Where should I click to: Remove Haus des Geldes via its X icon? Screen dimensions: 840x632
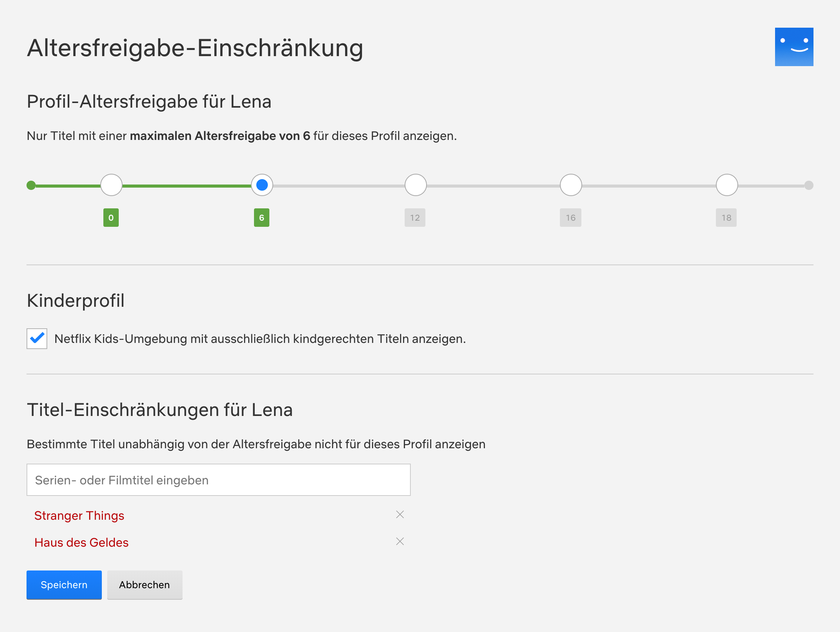[400, 541]
